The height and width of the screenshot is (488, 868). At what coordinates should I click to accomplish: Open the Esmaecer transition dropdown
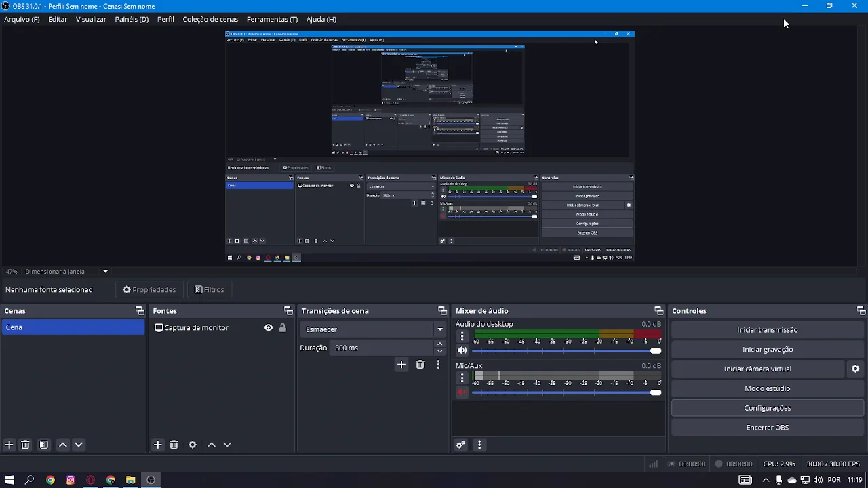tap(373, 329)
